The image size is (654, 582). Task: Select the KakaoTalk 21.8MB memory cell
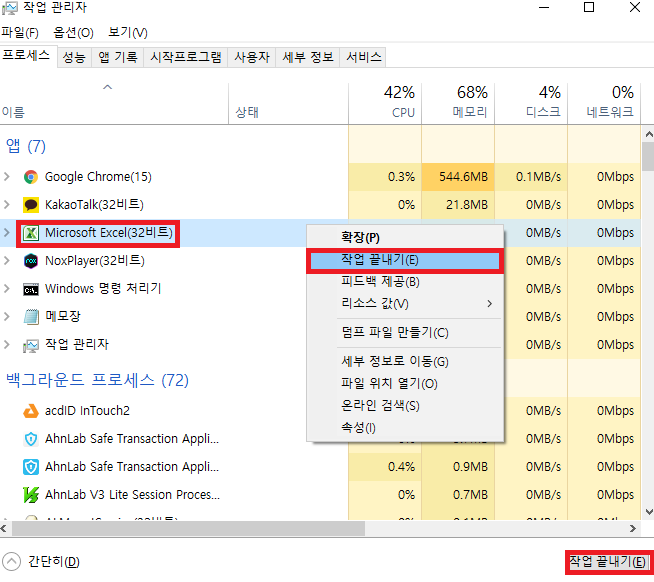(458, 205)
